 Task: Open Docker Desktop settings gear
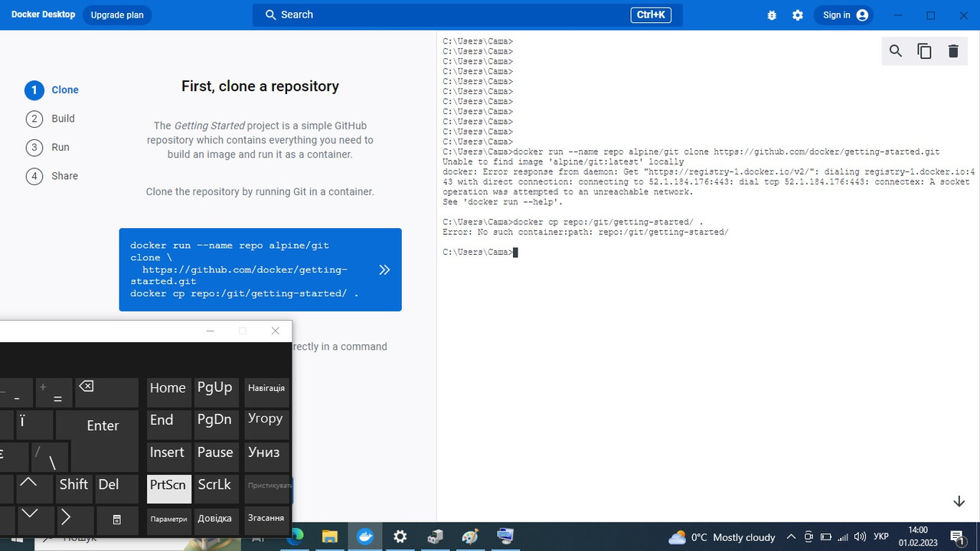798,15
